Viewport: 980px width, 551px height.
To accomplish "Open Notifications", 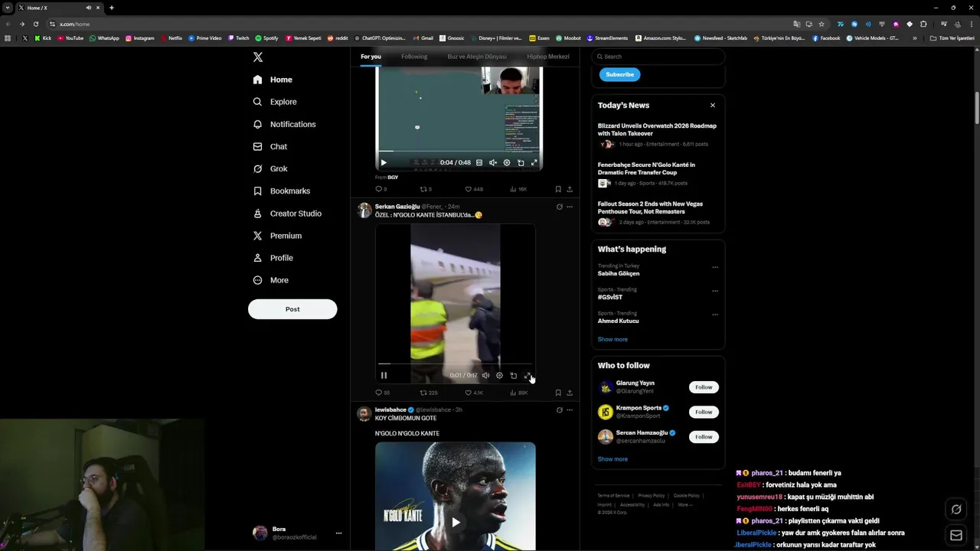I will 283,124.
